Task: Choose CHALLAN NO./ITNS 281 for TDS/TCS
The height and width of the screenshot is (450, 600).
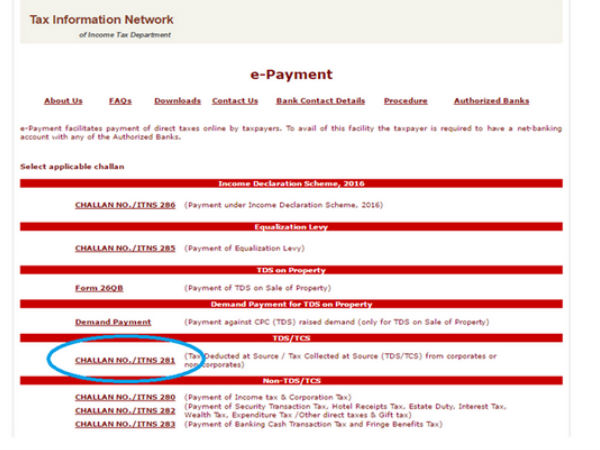Action: click(125, 357)
